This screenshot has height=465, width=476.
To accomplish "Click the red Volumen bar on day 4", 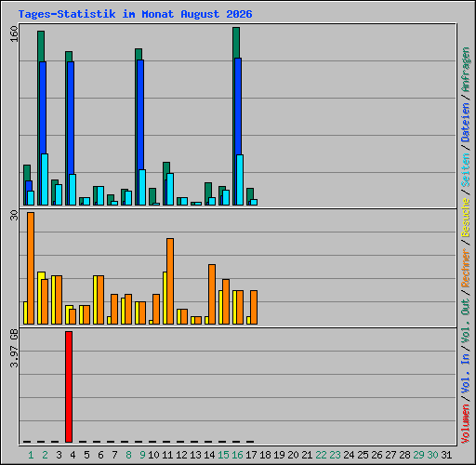I will [69, 387].
